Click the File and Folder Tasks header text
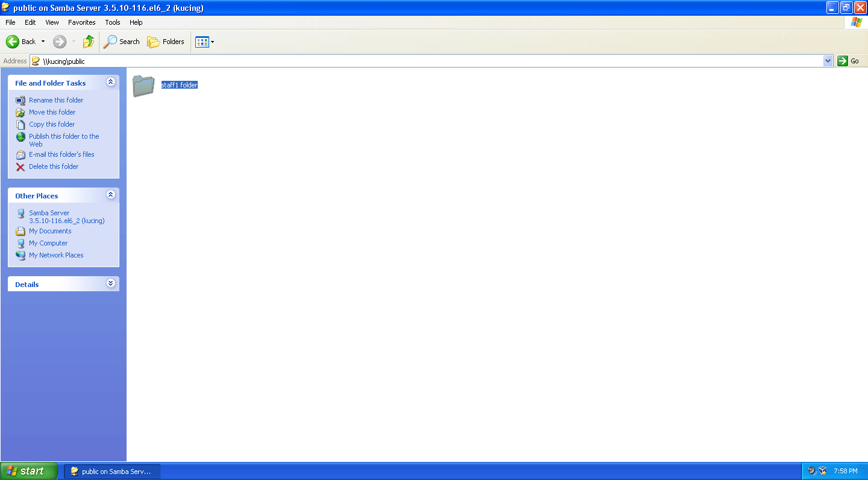The image size is (868, 480). coord(51,83)
